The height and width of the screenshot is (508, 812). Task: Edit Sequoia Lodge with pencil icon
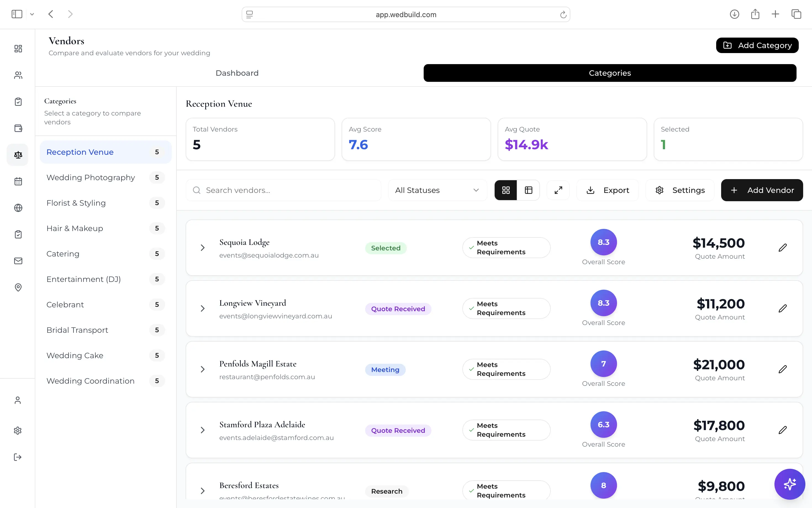click(782, 248)
